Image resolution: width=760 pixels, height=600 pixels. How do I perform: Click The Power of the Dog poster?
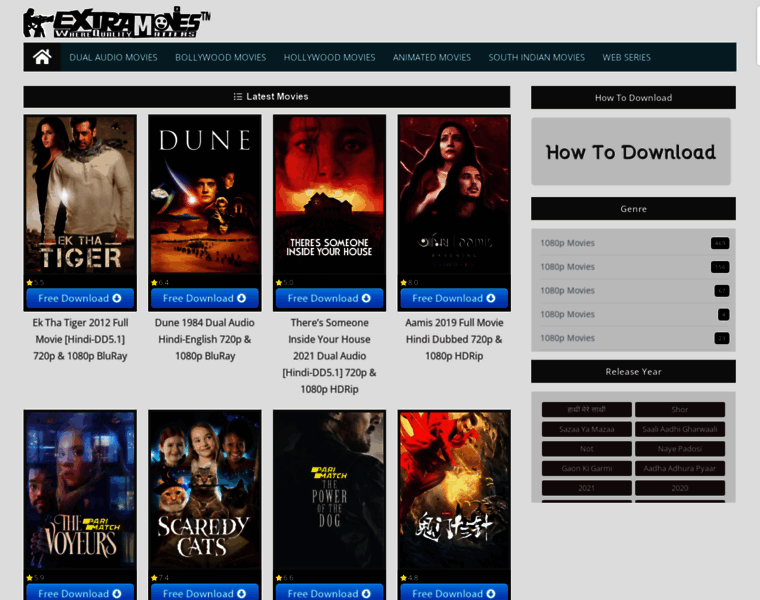tap(329, 489)
